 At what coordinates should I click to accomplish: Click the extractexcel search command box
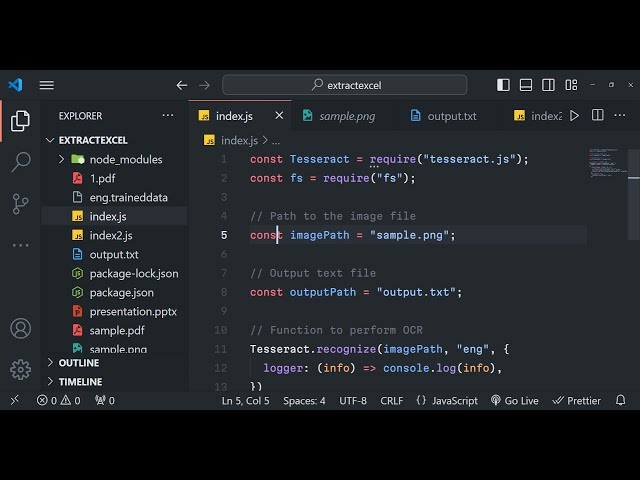pyautogui.click(x=345, y=85)
